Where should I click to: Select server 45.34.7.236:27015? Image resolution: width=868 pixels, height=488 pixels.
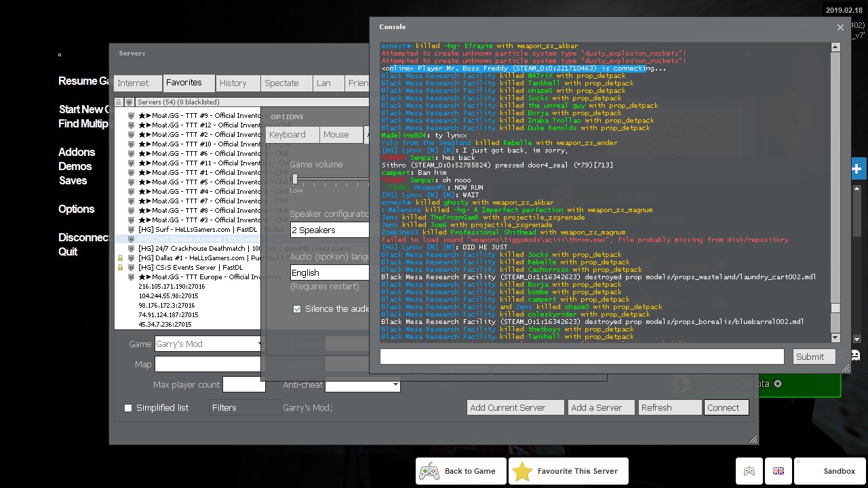pyautogui.click(x=188, y=325)
